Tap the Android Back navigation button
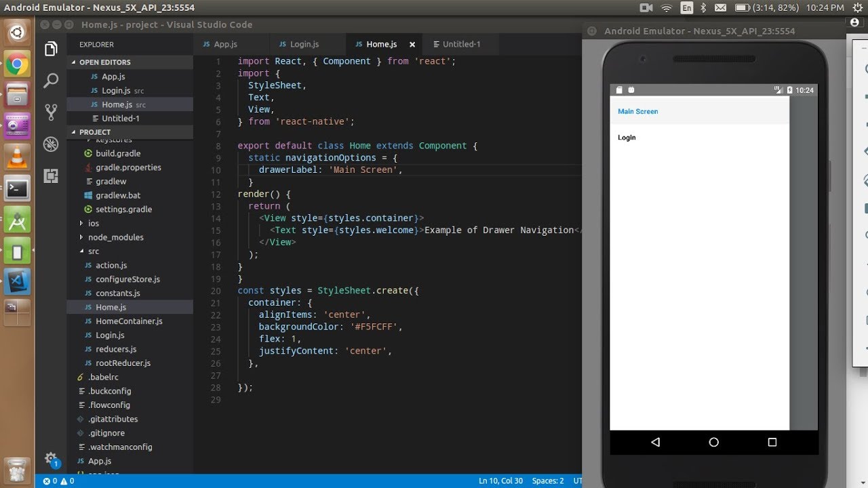This screenshot has width=868, height=488. coord(655,442)
